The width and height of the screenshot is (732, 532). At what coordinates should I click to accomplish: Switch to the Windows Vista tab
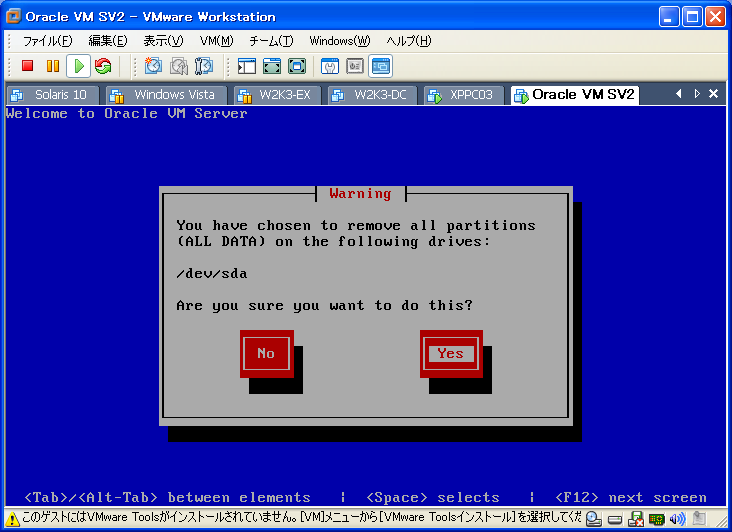tap(167, 95)
